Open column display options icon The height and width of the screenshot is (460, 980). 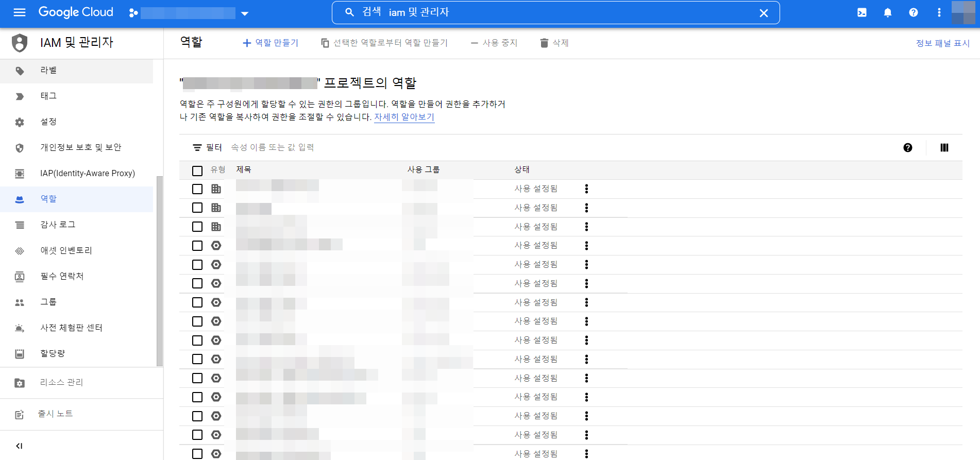[x=944, y=148]
